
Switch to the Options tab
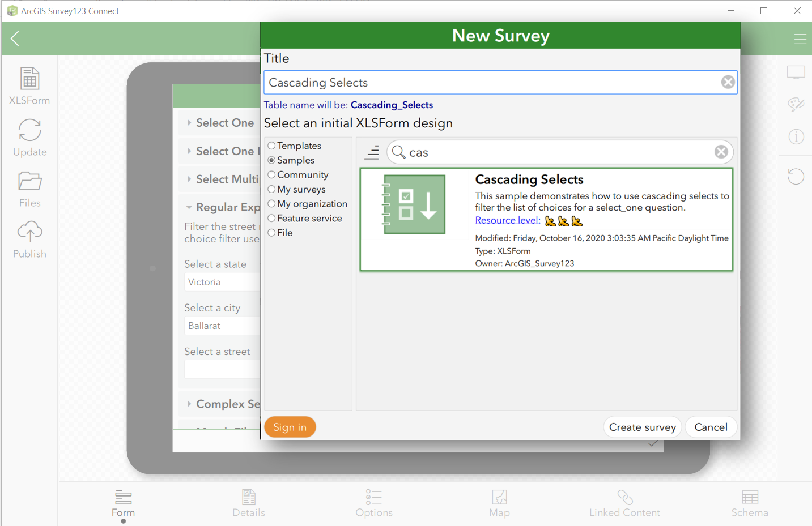coord(374,504)
